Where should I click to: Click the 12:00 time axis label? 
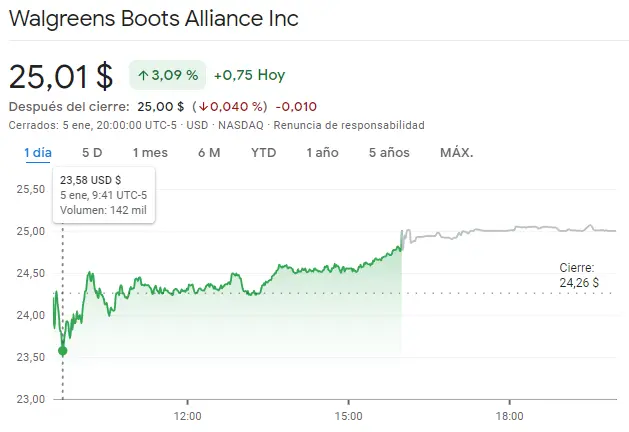pyautogui.click(x=187, y=414)
